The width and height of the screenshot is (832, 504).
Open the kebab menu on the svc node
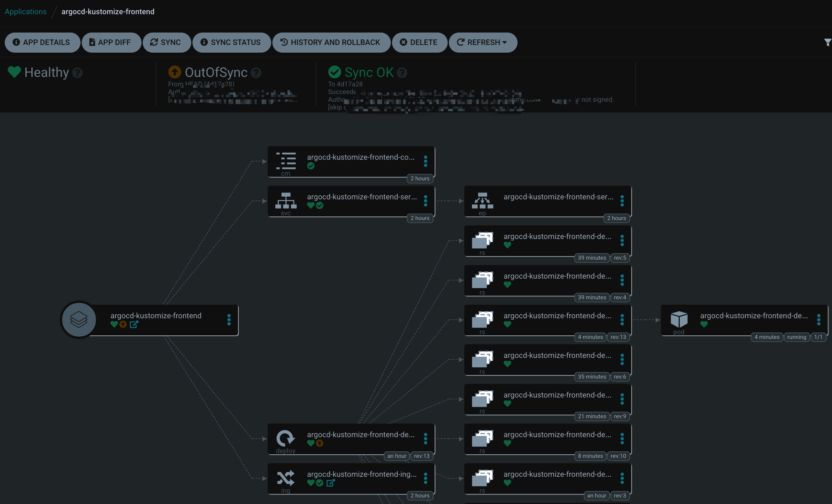pos(425,201)
